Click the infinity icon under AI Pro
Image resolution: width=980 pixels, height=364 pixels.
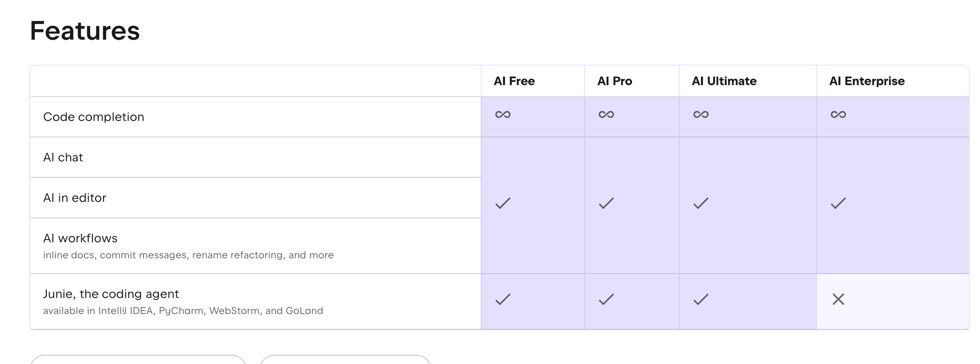606,115
